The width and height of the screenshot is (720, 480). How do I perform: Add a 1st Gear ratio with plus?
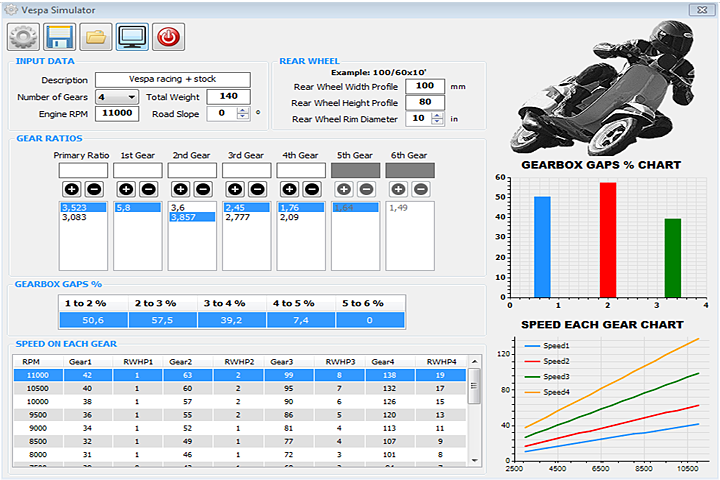click(126, 189)
